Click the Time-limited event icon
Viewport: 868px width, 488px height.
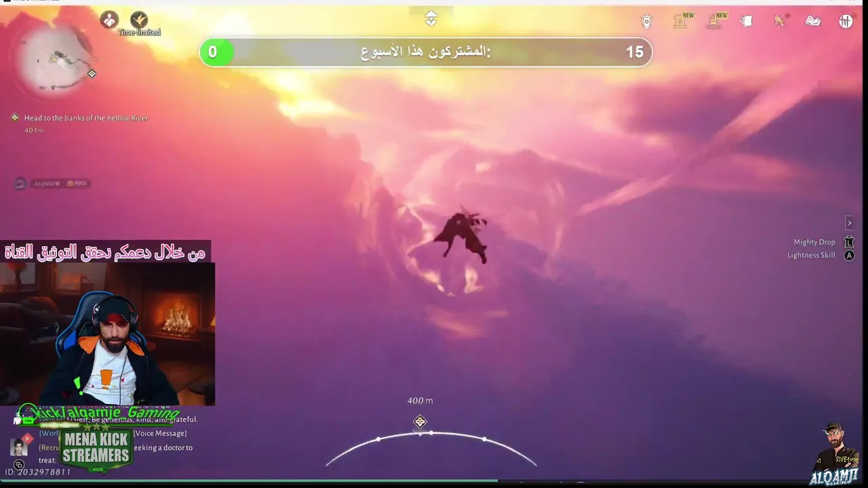(139, 20)
